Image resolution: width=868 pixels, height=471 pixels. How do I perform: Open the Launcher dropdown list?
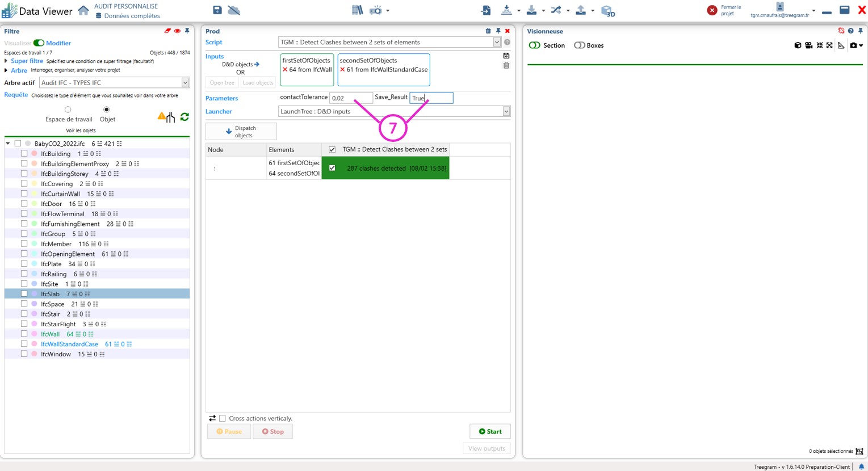coord(506,112)
